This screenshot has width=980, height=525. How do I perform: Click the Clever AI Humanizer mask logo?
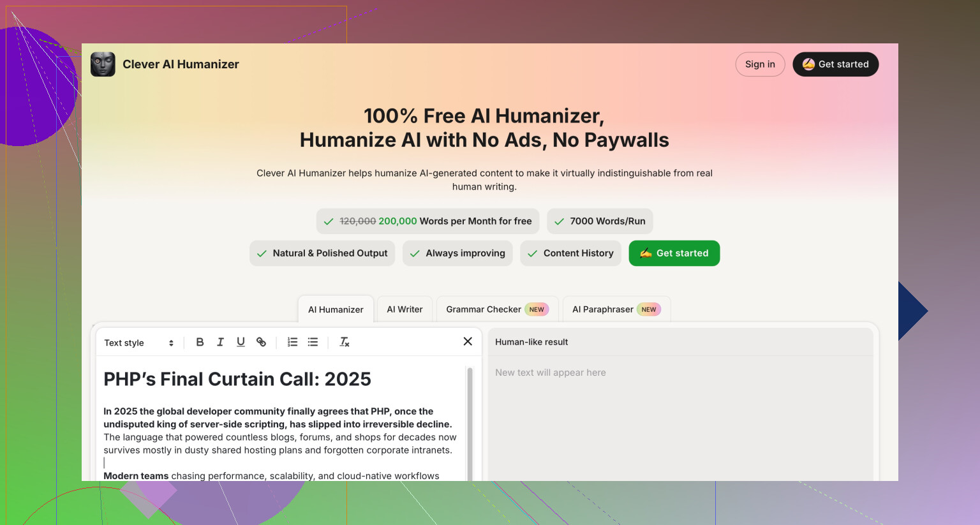click(103, 64)
